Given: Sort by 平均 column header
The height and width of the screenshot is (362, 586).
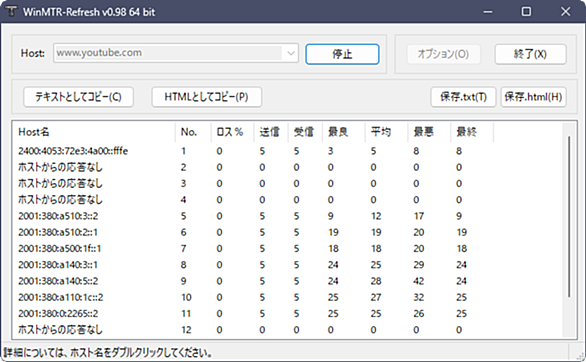Looking at the screenshot, I should point(386,132).
